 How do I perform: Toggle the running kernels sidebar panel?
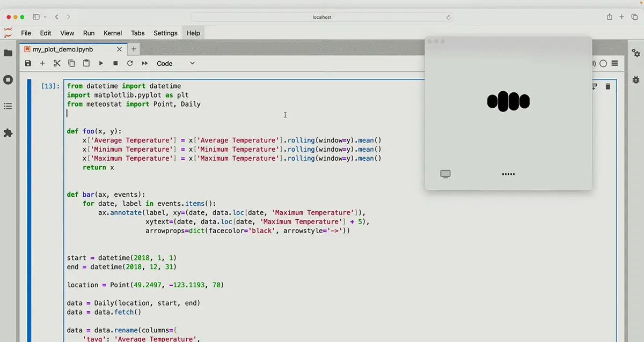8,80
